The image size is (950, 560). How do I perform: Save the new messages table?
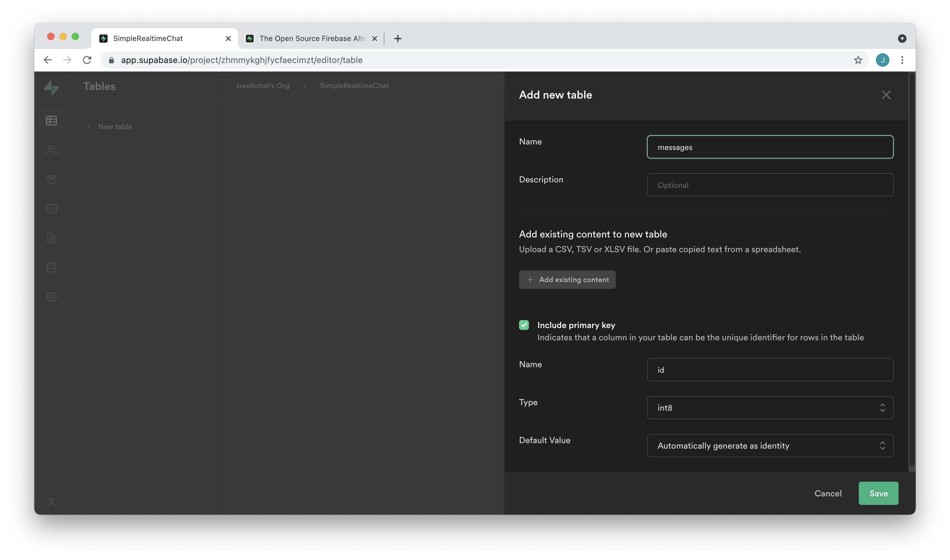878,493
